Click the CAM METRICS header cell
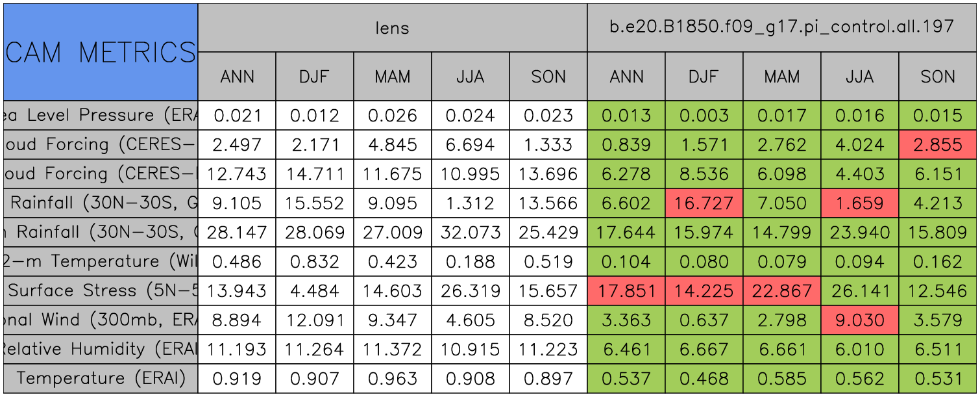 [101, 52]
